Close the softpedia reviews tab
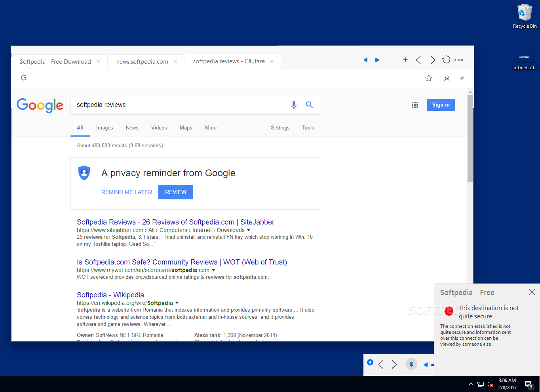 (x=272, y=61)
